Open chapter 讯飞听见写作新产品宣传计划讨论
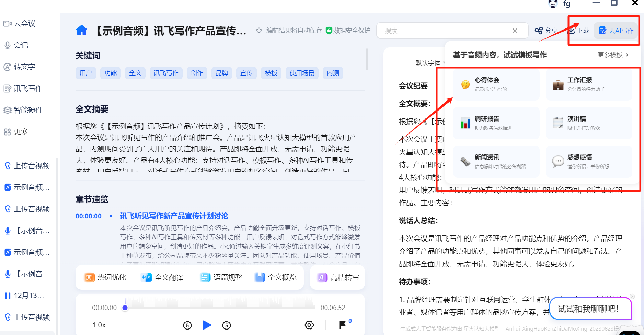 (174, 216)
